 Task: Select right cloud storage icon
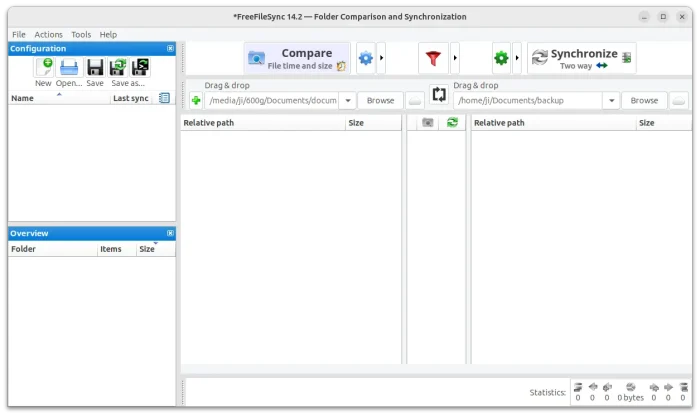click(x=679, y=100)
